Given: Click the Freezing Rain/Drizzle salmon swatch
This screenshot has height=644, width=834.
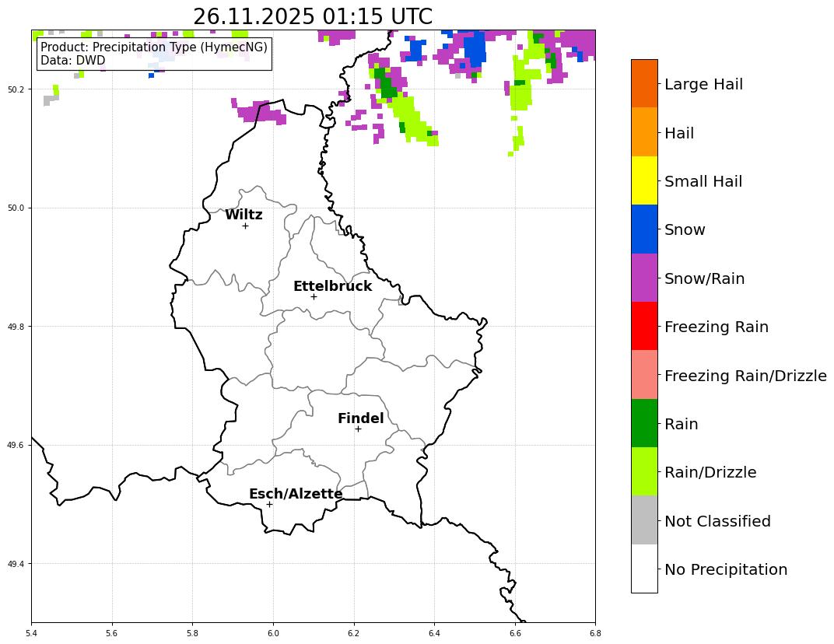Looking at the screenshot, I should [644, 374].
